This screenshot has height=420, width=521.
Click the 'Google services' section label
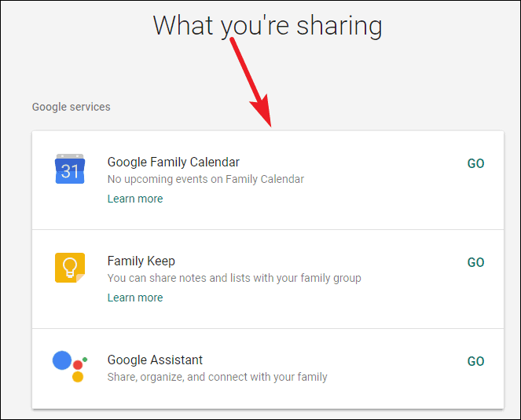[x=71, y=107]
